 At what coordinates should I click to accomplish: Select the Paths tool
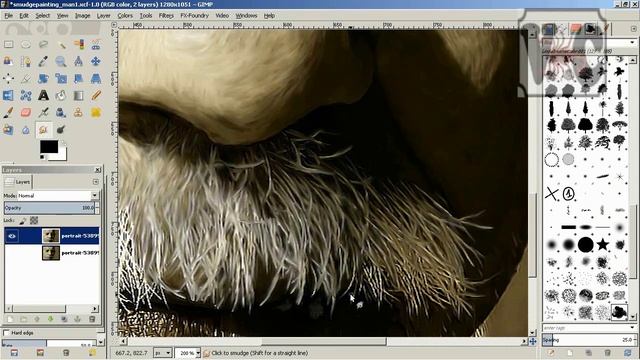[x=26, y=62]
